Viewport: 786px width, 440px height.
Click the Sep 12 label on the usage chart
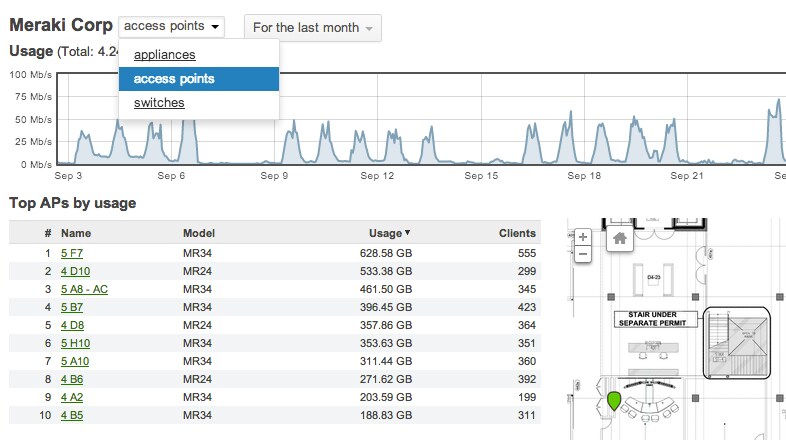coord(377,176)
